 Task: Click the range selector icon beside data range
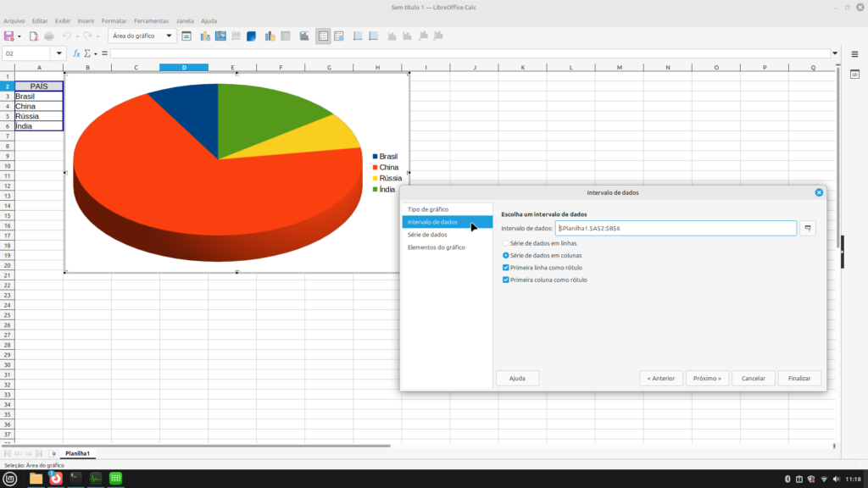(x=808, y=228)
